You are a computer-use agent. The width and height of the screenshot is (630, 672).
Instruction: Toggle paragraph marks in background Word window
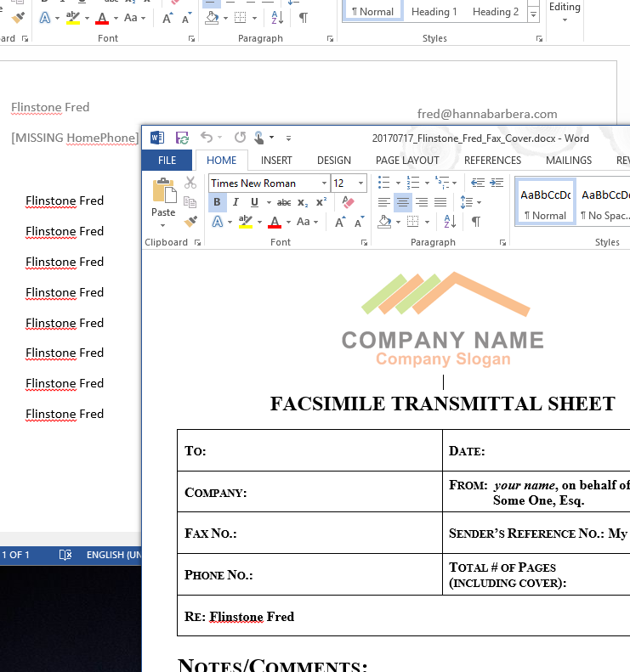point(304,18)
